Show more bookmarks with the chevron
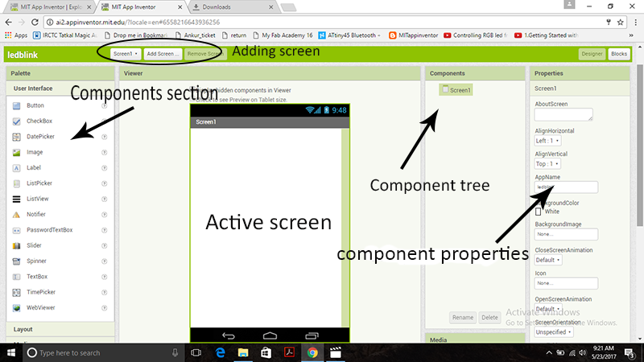This screenshot has height=362, width=644. point(631,35)
